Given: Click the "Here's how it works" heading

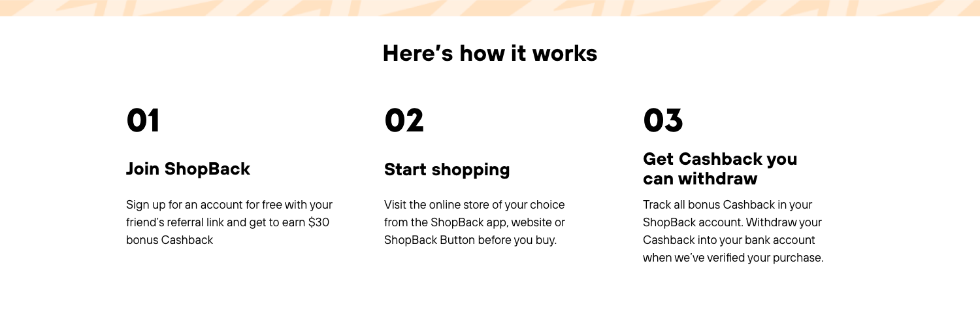Looking at the screenshot, I should [490, 53].
